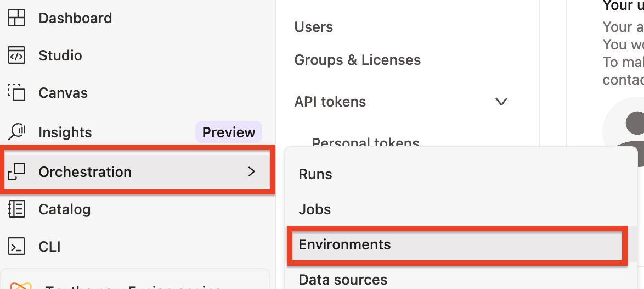Click the CLI terminal prompt icon
644x289 pixels.
click(16, 247)
